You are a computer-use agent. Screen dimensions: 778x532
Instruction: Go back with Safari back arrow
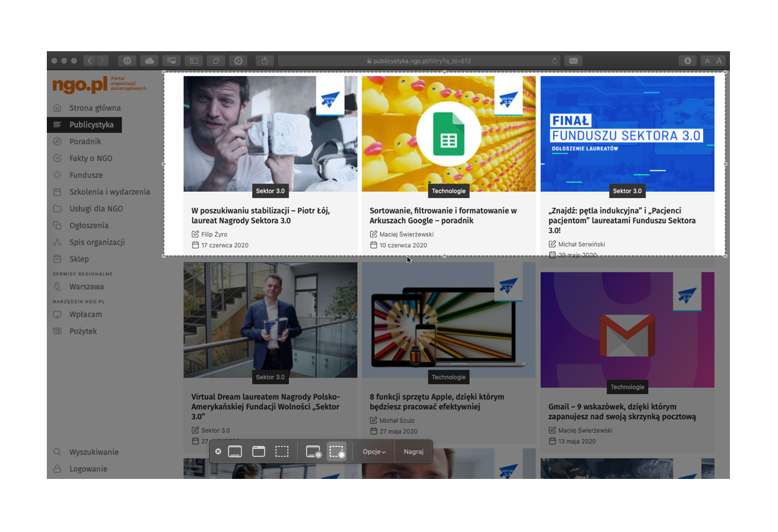[x=89, y=61]
